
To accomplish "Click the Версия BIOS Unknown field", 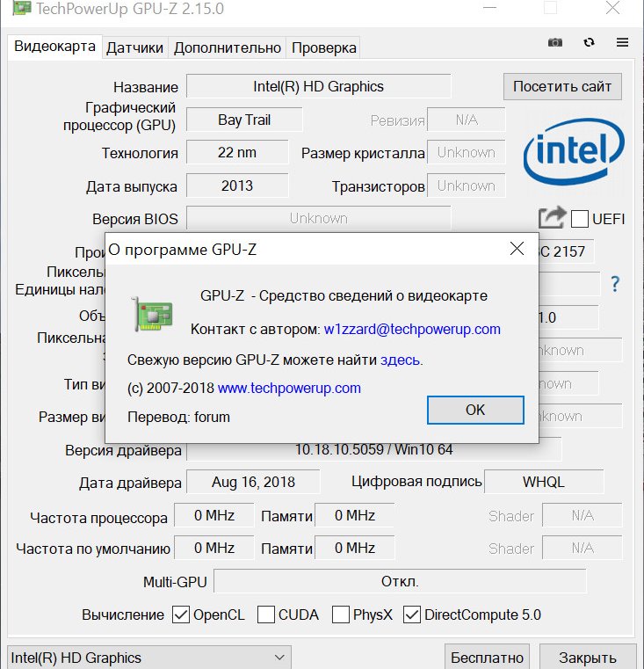I will (319, 218).
